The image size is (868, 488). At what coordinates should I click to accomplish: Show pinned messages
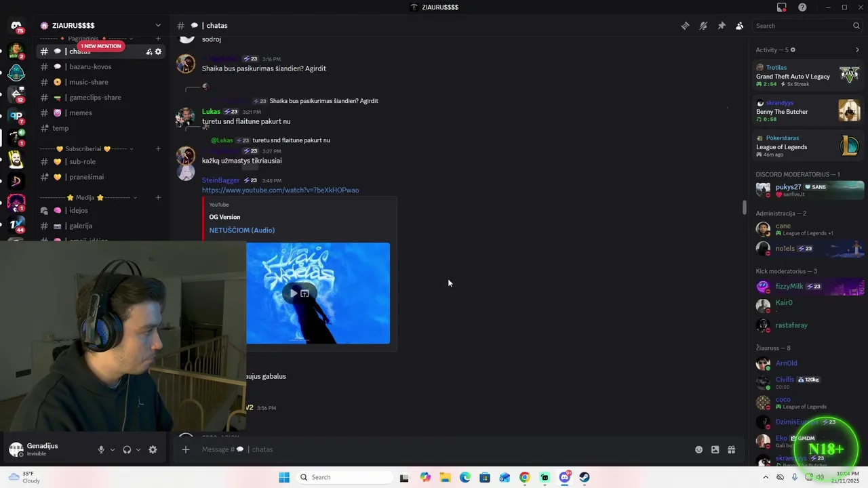pyautogui.click(x=722, y=26)
